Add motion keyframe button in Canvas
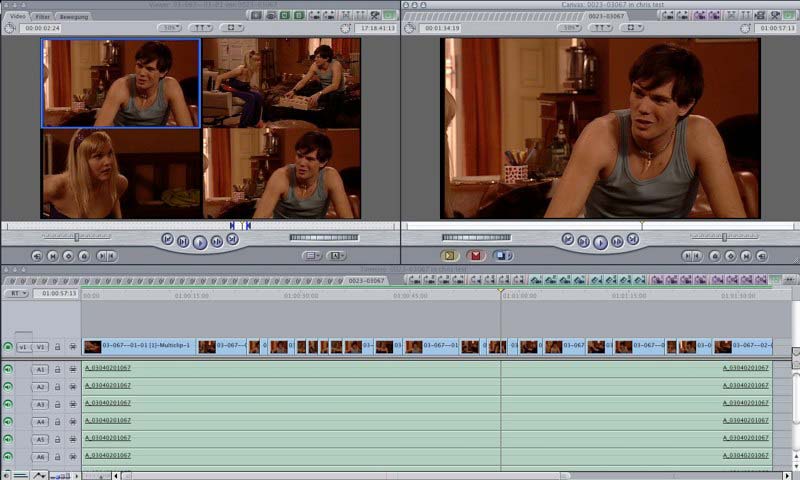The image size is (800, 480). [731, 256]
